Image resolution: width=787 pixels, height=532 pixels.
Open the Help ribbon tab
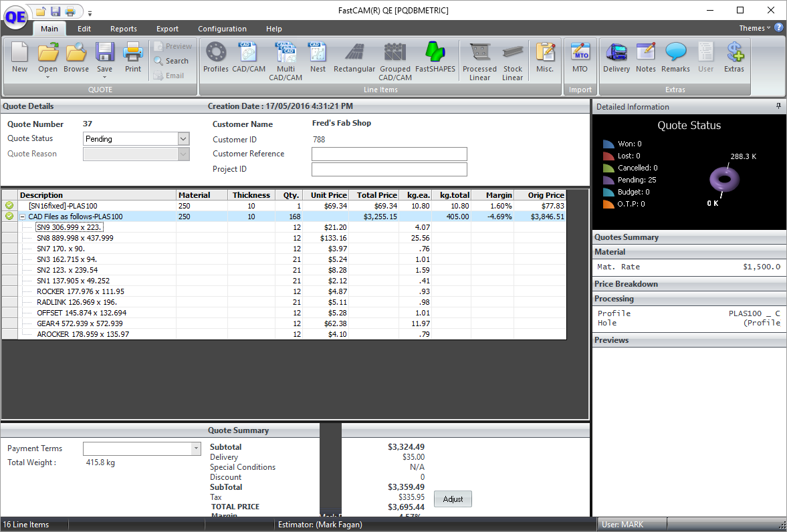pyautogui.click(x=274, y=29)
